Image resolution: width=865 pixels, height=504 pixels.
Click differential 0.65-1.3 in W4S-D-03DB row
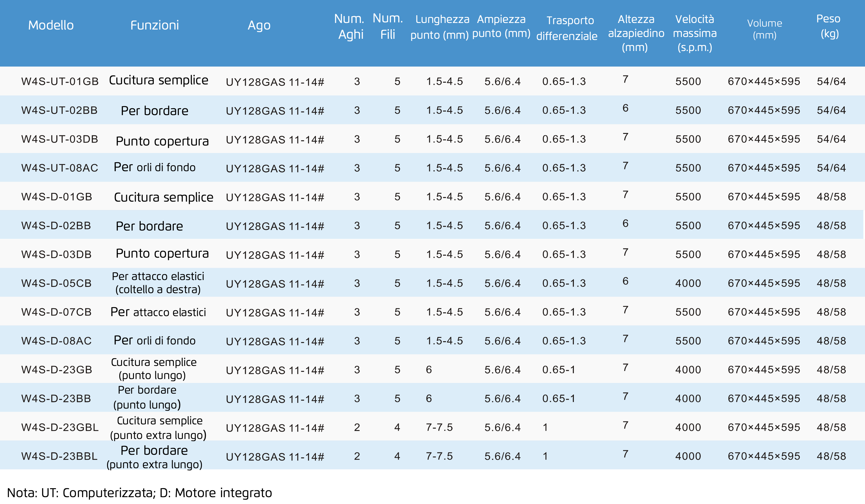pos(564,254)
